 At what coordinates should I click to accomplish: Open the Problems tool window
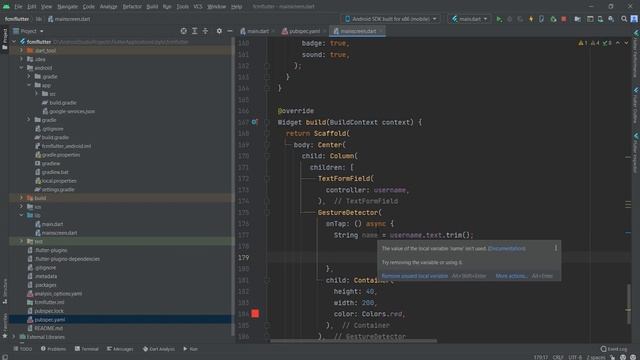coord(53,349)
